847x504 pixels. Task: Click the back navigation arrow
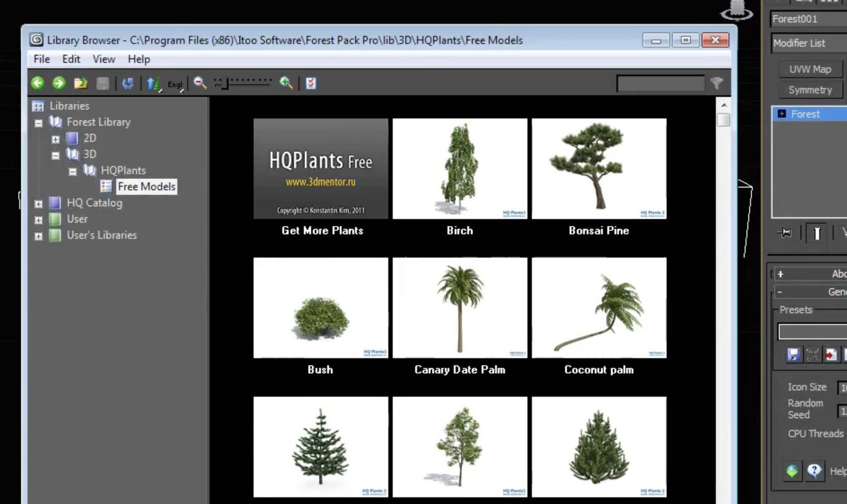[x=38, y=83]
